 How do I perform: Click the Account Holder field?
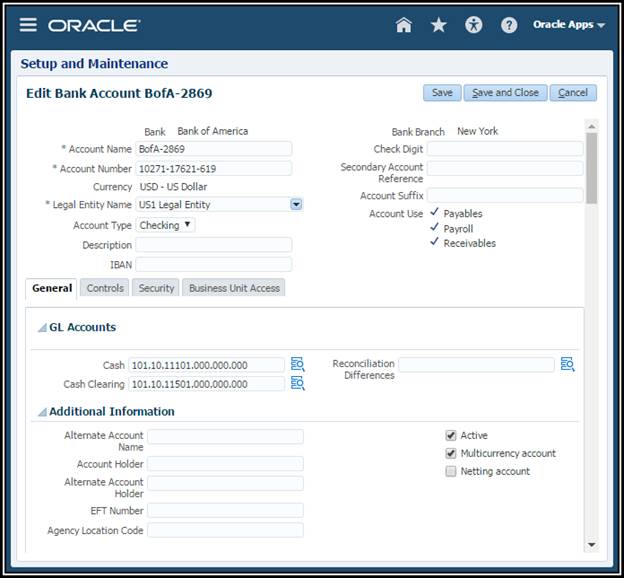(x=225, y=464)
